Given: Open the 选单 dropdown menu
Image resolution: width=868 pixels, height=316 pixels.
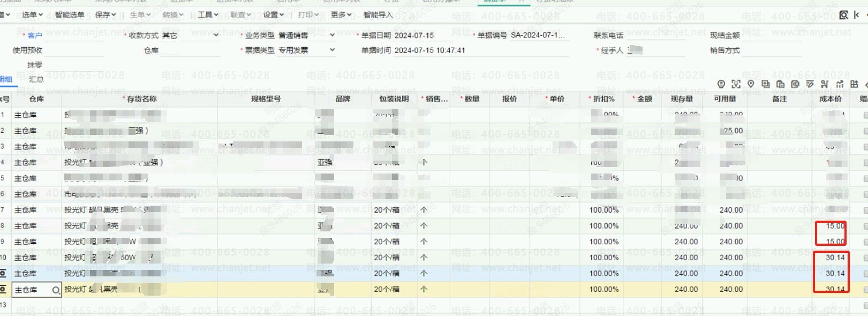Looking at the screenshot, I should tap(32, 15).
